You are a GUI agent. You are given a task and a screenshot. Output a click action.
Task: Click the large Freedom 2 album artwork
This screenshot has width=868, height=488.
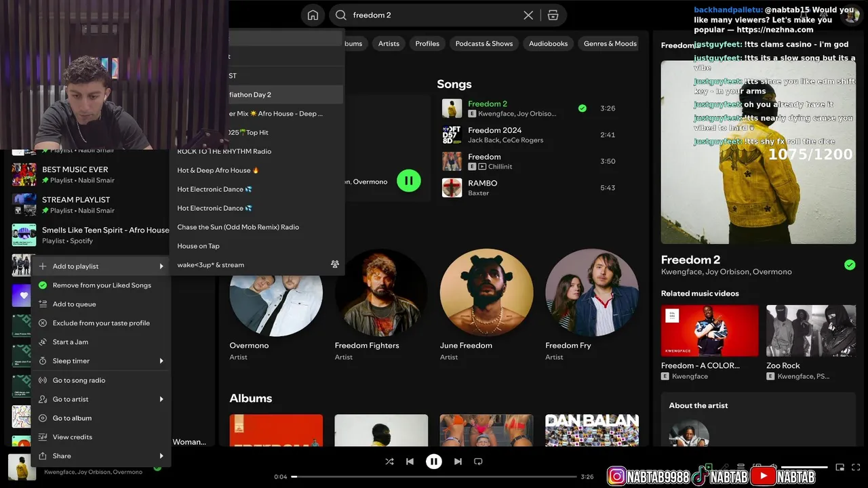pos(758,152)
